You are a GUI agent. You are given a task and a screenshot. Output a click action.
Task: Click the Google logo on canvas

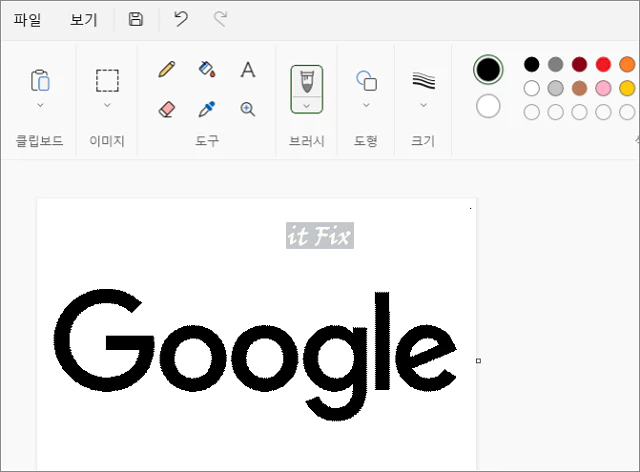click(255, 354)
